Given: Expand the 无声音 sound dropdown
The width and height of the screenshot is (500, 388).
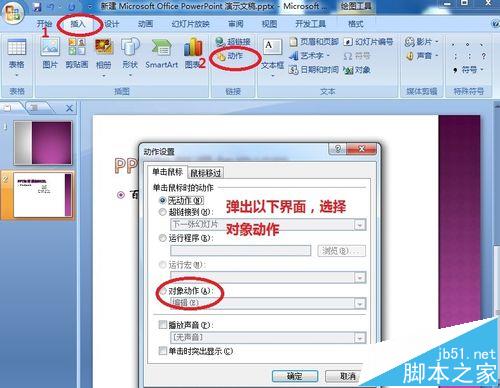Looking at the screenshot, I should (x=360, y=338).
